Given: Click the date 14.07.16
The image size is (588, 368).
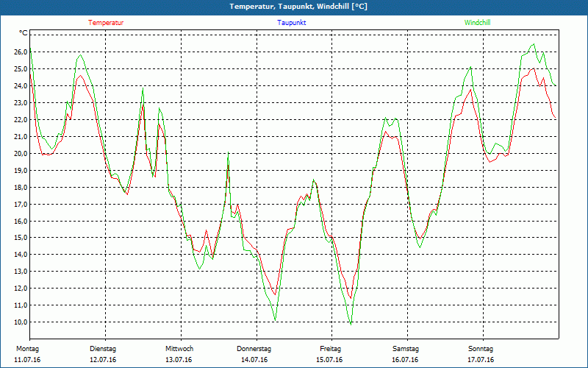Looking at the screenshot, I should [254, 360].
